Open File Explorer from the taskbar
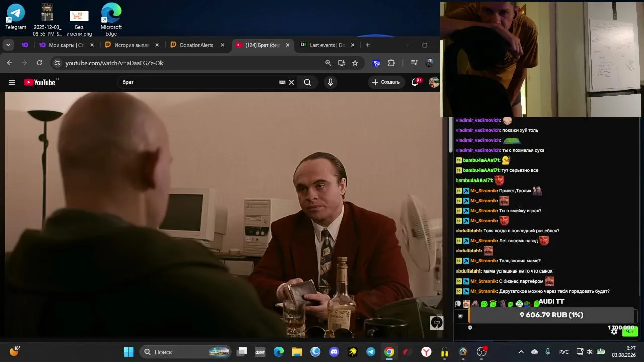 tap(297, 352)
